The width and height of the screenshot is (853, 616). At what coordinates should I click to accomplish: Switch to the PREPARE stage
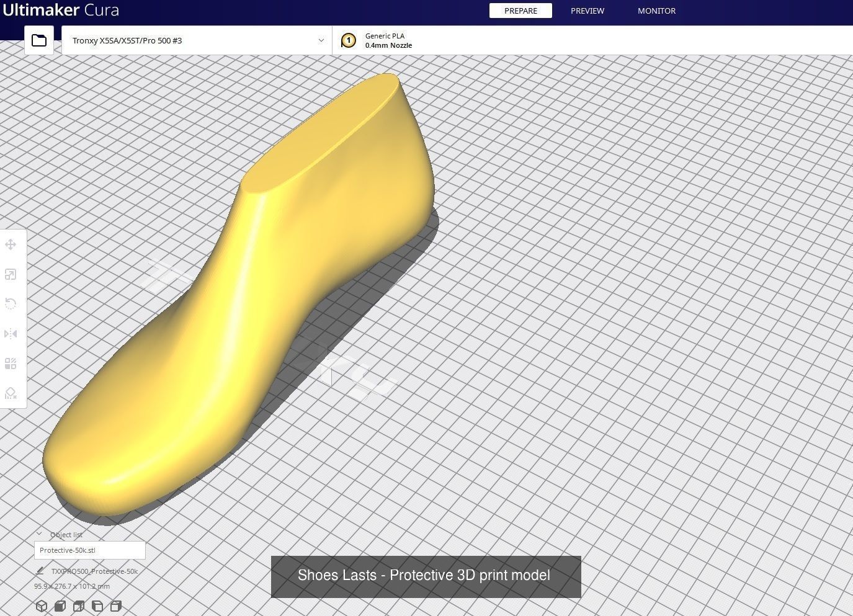[520, 11]
